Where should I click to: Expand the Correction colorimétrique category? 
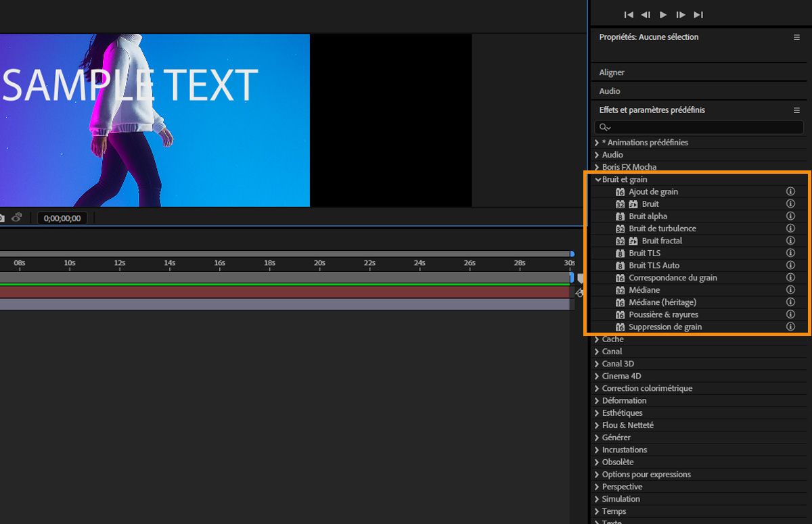pos(597,389)
